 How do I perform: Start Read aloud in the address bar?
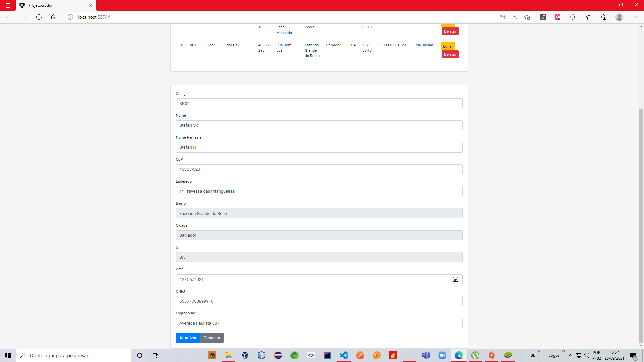pos(503,17)
